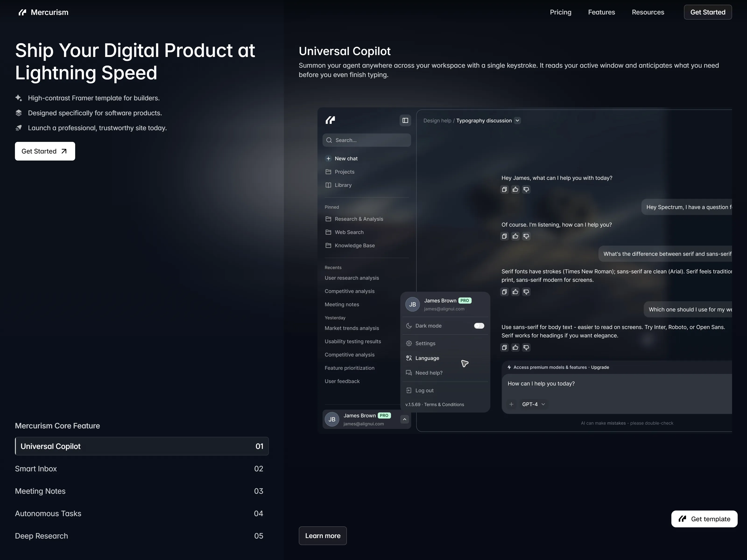Like the 'Use sans-serif for body text' answer
Screen dimensions: 747x560
[x=515, y=347]
